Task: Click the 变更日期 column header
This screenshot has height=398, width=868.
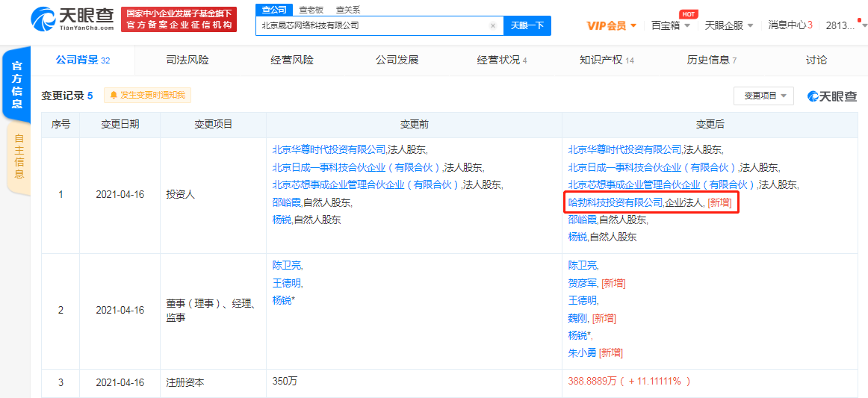Action: (x=120, y=125)
